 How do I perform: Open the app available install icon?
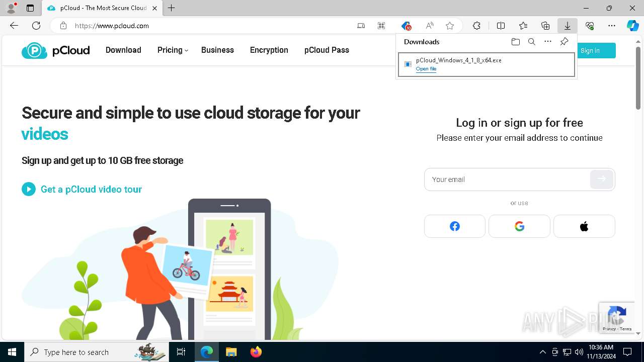pyautogui.click(x=361, y=26)
